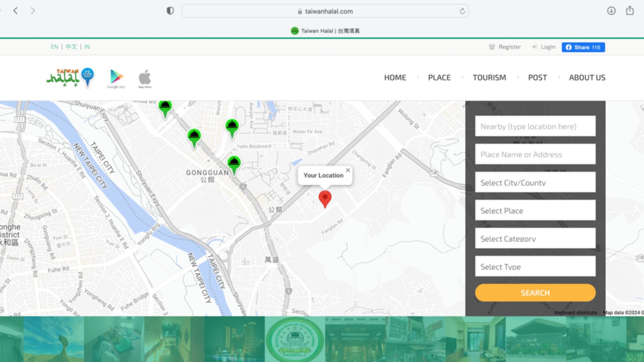644x362 pixels.
Task: Close the Your Location popup
Action: coord(348,170)
